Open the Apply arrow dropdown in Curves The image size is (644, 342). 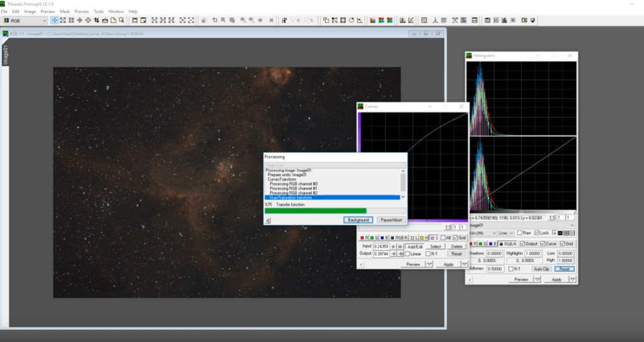click(x=465, y=265)
